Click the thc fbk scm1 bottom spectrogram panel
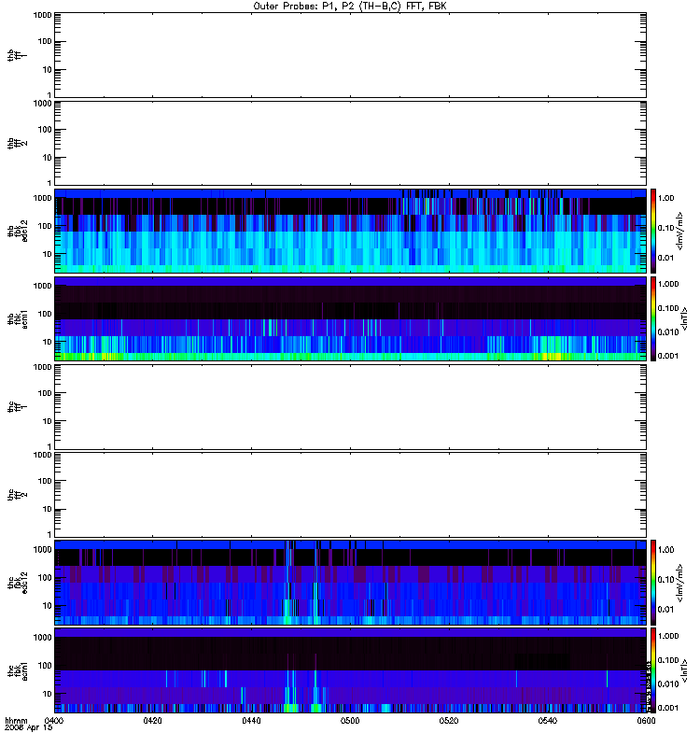 click(351, 670)
